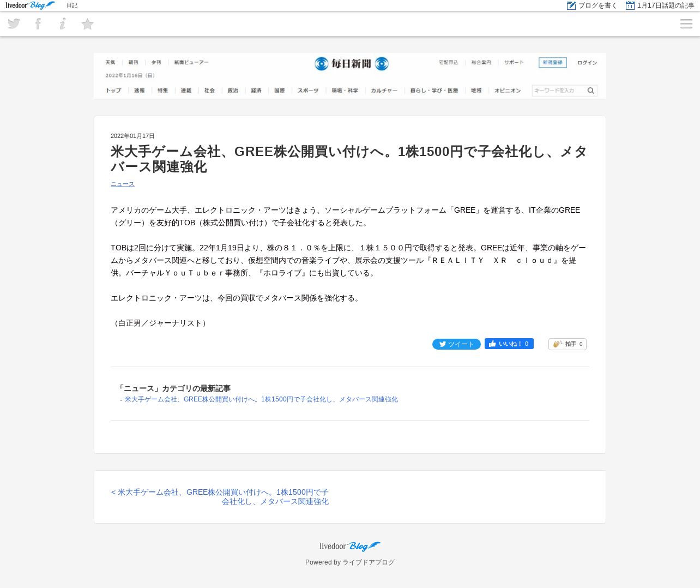The image size is (700, 588).
Task: Click the オピニオン item in the newspaper nav
Action: pos(508,91)
